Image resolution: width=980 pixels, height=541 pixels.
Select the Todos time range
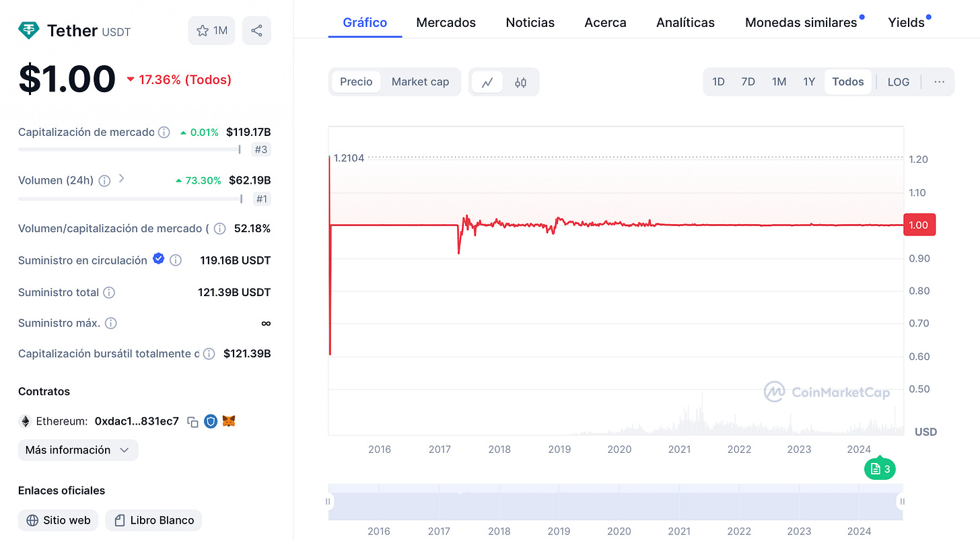pyautogui.click(x=848, y=81)
